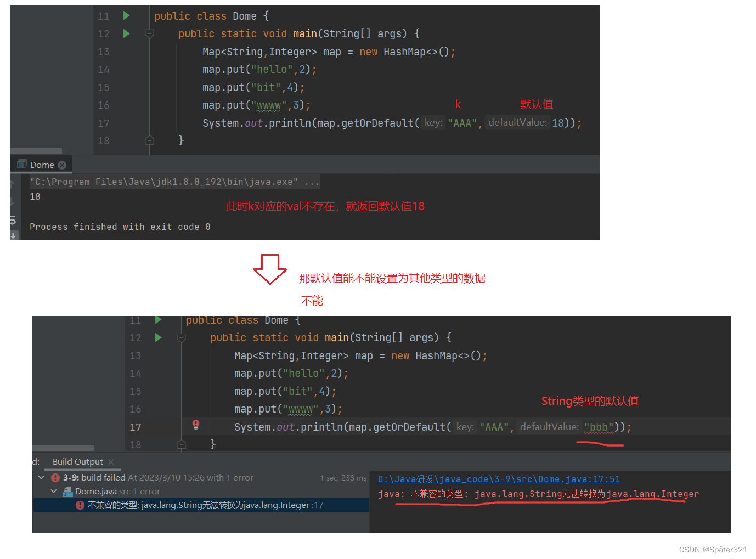756x559 pixels.
Task: Close the Dome run tab
Action: (x=62, y=165)
